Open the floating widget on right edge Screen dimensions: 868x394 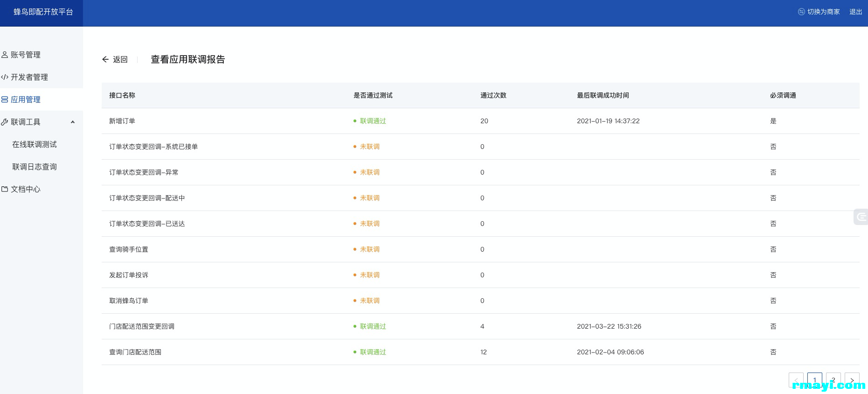click(x=861, y=217)
